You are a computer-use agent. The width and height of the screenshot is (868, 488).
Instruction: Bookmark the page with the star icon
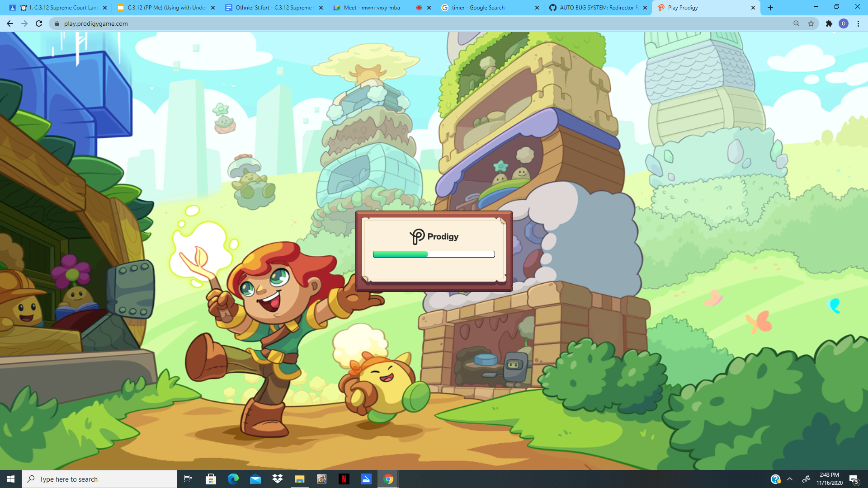click(811, 23)
